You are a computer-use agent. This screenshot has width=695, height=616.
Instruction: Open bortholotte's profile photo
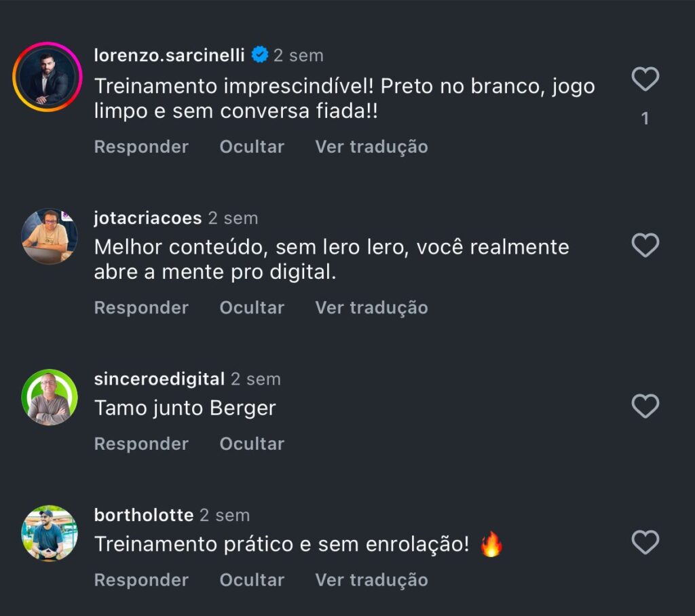click(x=50, y=533)
